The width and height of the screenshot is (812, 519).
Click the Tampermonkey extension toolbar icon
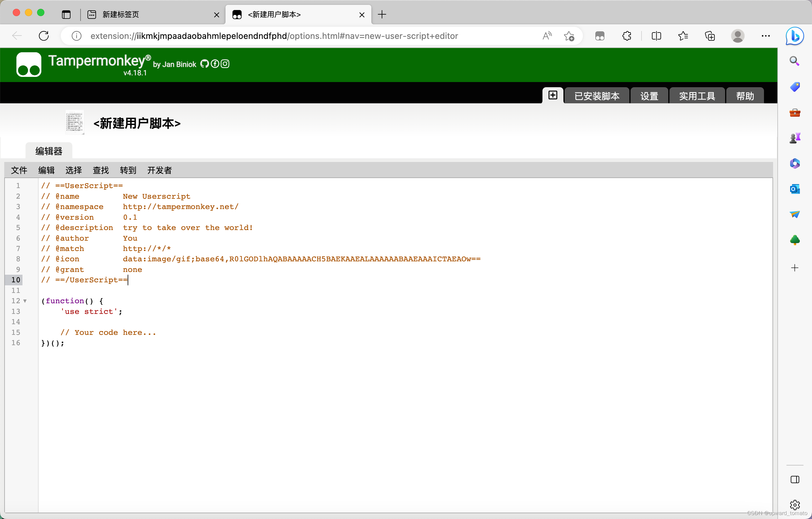(600, 36)
